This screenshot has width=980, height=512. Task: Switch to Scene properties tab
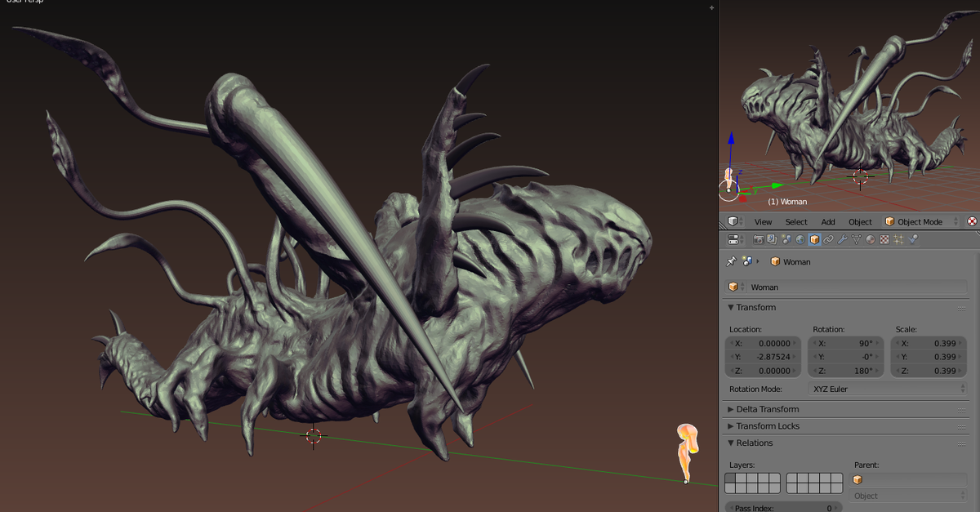pyautogui.click(x=786, y=240)
